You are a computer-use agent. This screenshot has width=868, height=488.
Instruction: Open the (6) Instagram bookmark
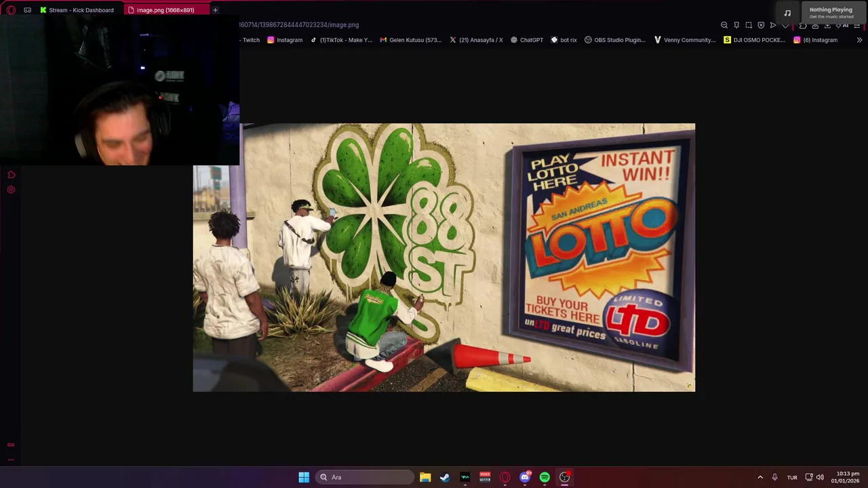point(816,40)
